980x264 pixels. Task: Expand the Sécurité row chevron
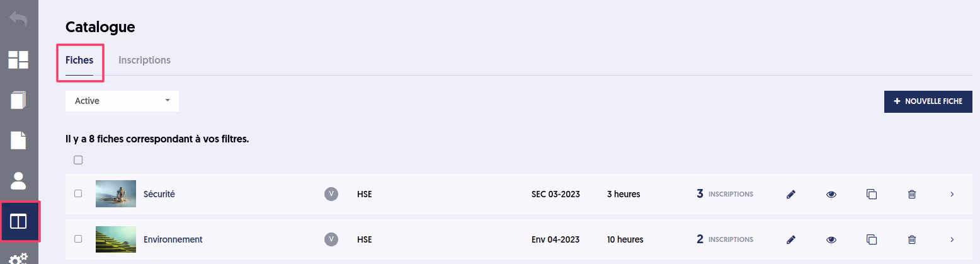point(952,194)
